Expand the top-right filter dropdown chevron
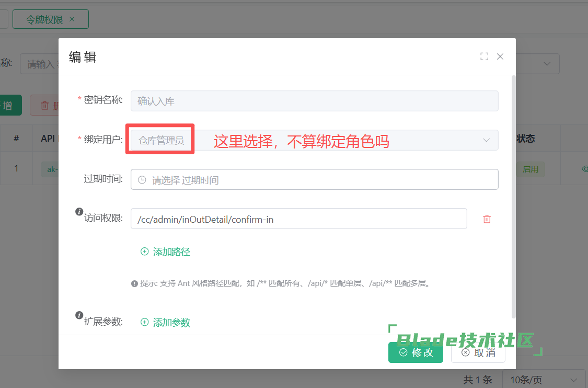The width and height of the screenshot is (588, 388). 547,64
